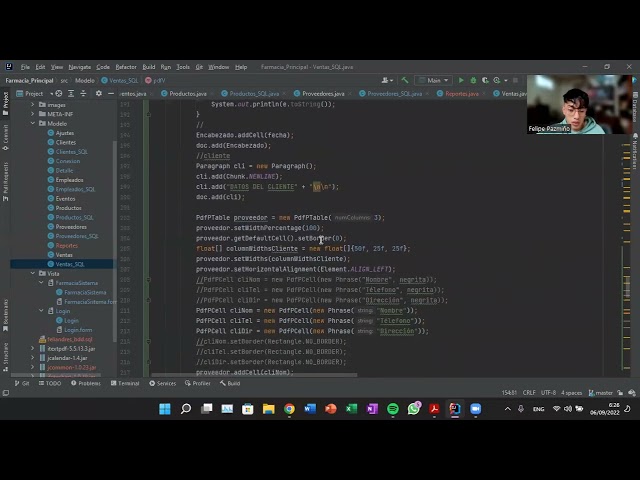
Task: Collapse the Vista folder
Action: click(x=33, y=273)
